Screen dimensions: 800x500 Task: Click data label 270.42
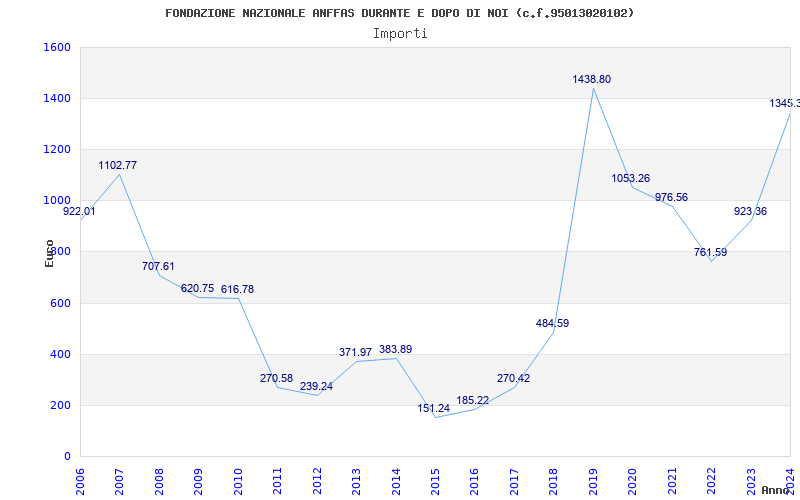click(x=513, y=379)
